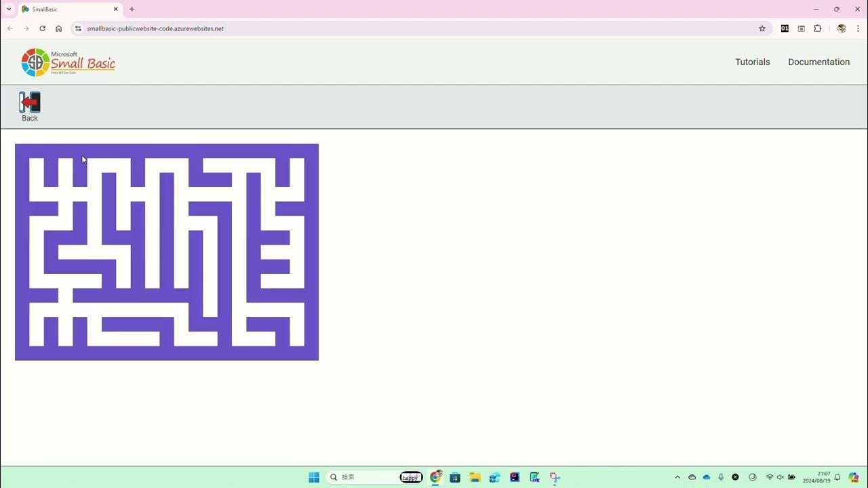The width and height of the screenshot is (868, 488).
Task: Click the Microsoft Small Basic logo
Action: tap(68, 62)
